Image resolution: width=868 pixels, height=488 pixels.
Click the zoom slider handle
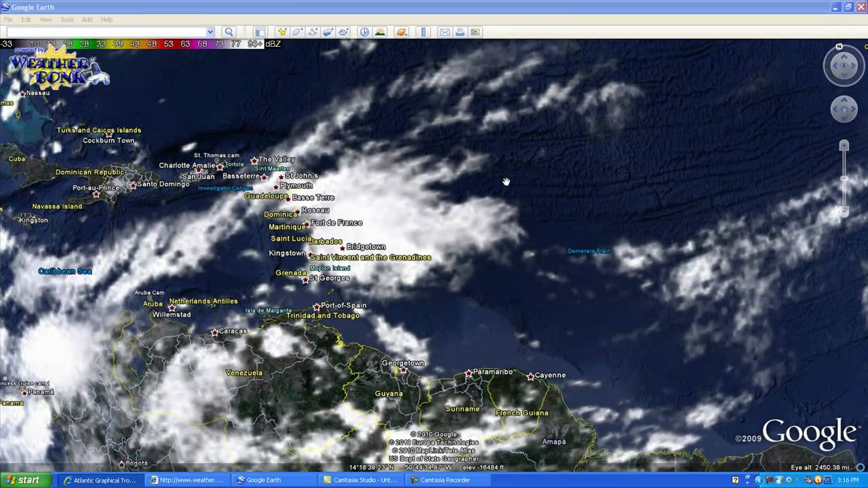(x=844, y=179)
